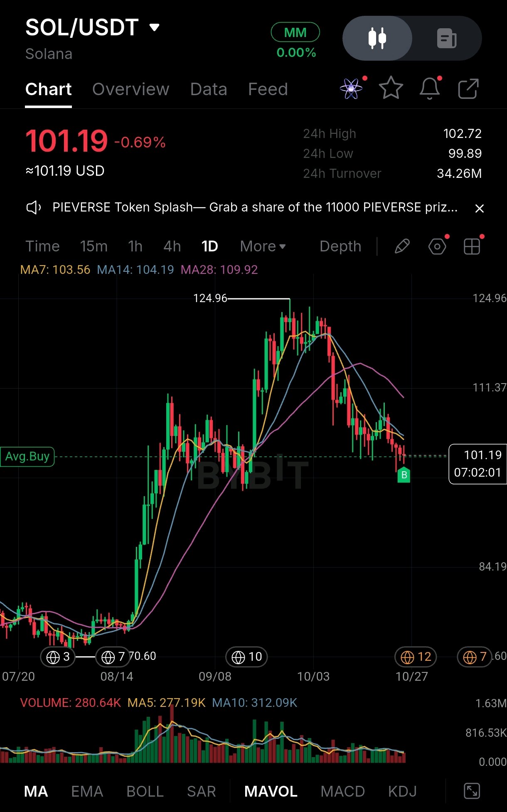Switch to the Overview tab
507x812 pixels.
click(130, 89)
